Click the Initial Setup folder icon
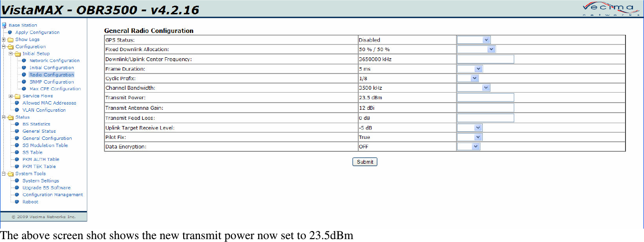Viewport: 644px width, 242px height. point(18,54)
